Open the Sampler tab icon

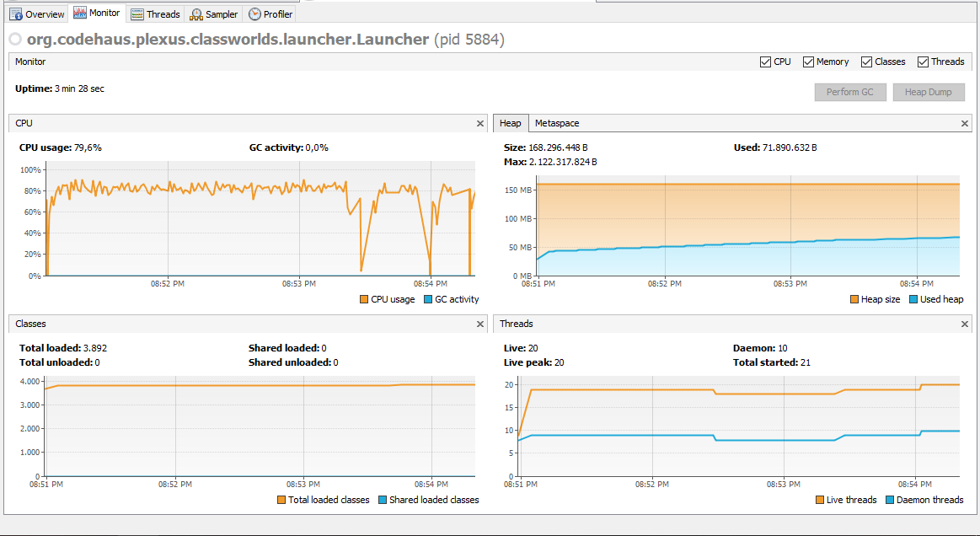196,13
